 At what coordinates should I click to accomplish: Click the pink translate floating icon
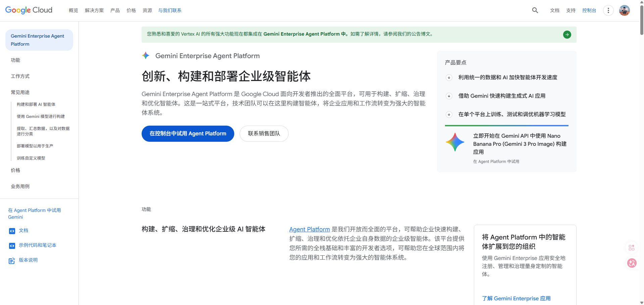click(x=632, y=263)
